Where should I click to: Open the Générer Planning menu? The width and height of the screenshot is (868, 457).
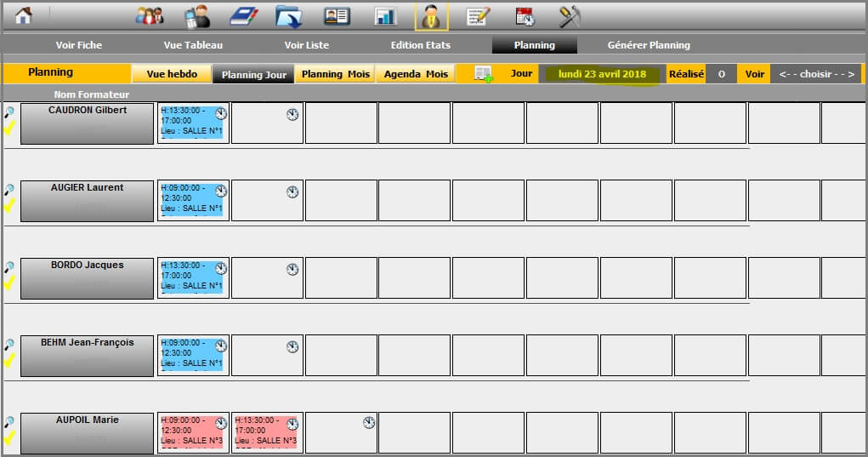(x=649, y=45)
